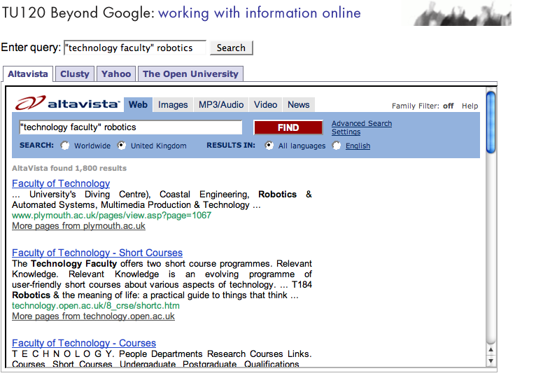The height and width of the screenshot is (392, 536).
Task: Open the Advanced Search link
Action: click(x=362, y=123)
